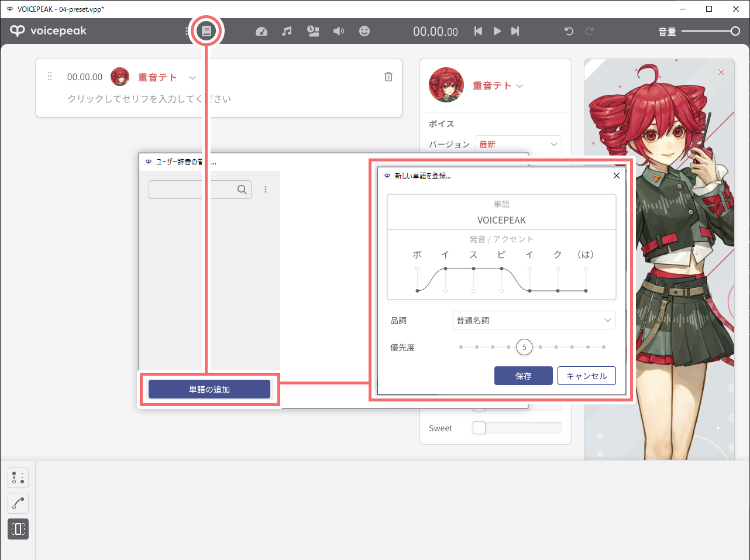The height and width of the screenshot is (560, 750).
Task: Click the speaker icon in top toolbar
Action: coord(339,31)
